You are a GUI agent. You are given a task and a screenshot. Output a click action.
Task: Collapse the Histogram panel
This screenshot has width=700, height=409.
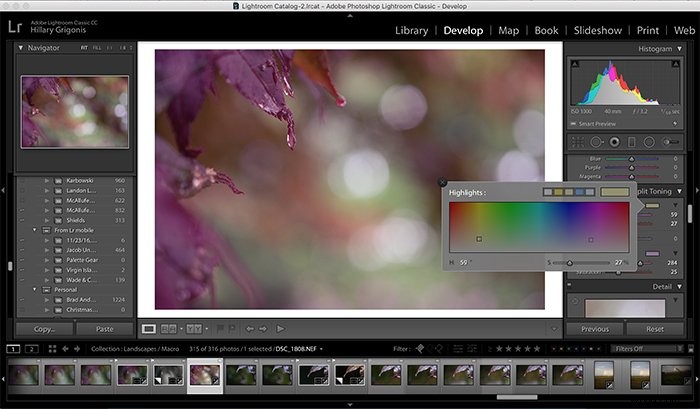click(679, 49)
